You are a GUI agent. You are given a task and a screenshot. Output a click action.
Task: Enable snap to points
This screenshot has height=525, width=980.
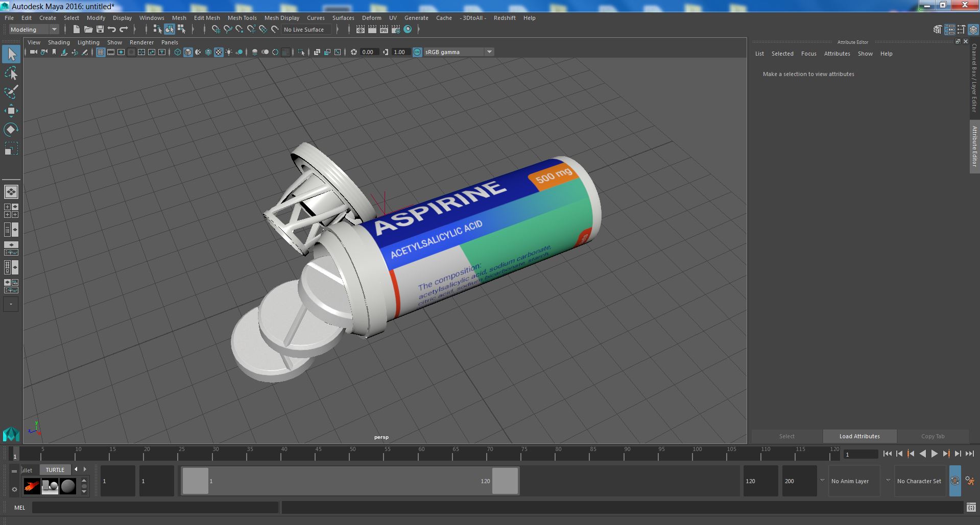[240, 30]
